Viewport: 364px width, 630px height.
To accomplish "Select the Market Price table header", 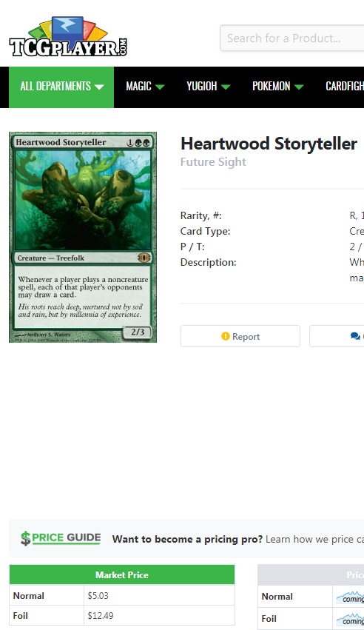I will pos(122,575).
